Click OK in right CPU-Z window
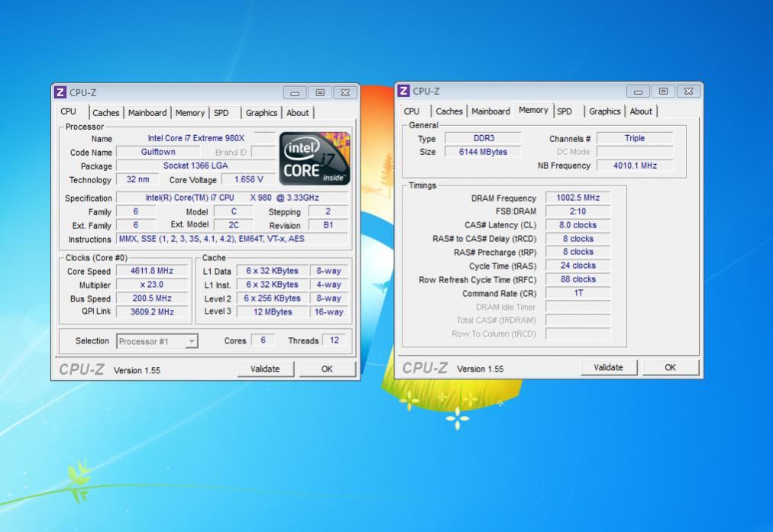This screenshot has height=532, width=773. coord(670,367)
